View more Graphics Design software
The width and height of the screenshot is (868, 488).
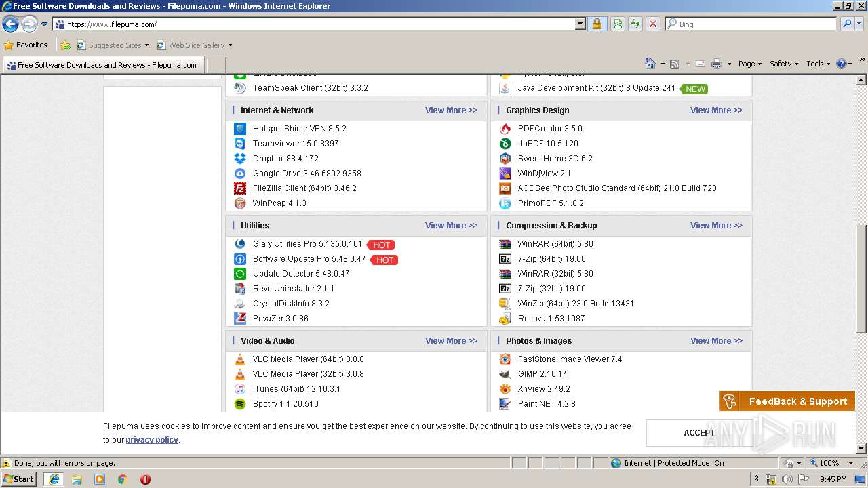(716, 110)
